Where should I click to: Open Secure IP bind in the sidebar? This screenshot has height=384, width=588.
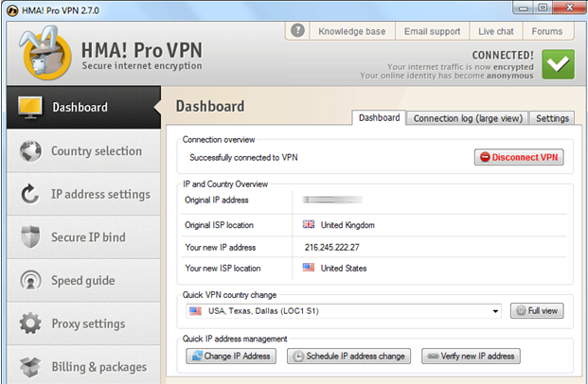point(83,237)
